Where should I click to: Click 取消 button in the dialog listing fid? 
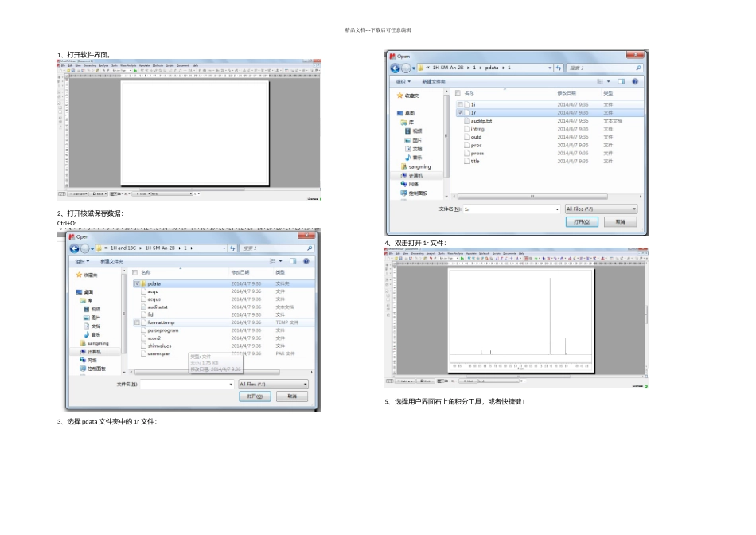point(292,396)
